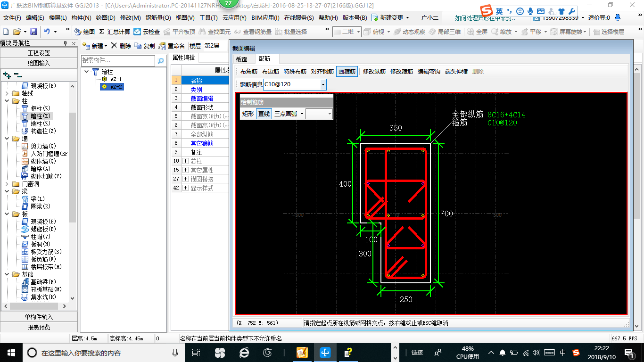Expand the 芯柱 property row

click(x=185, y=161)
